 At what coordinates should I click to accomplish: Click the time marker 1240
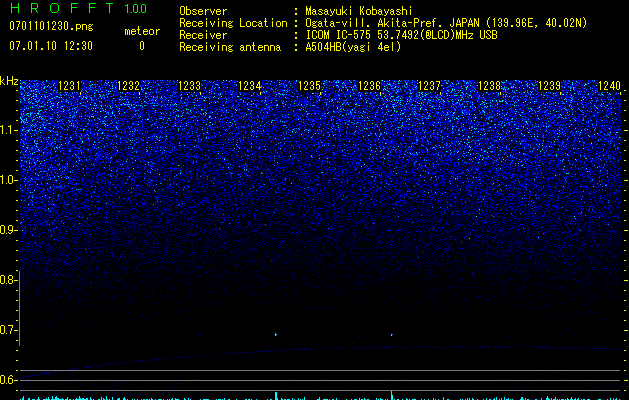pos(609,86)
